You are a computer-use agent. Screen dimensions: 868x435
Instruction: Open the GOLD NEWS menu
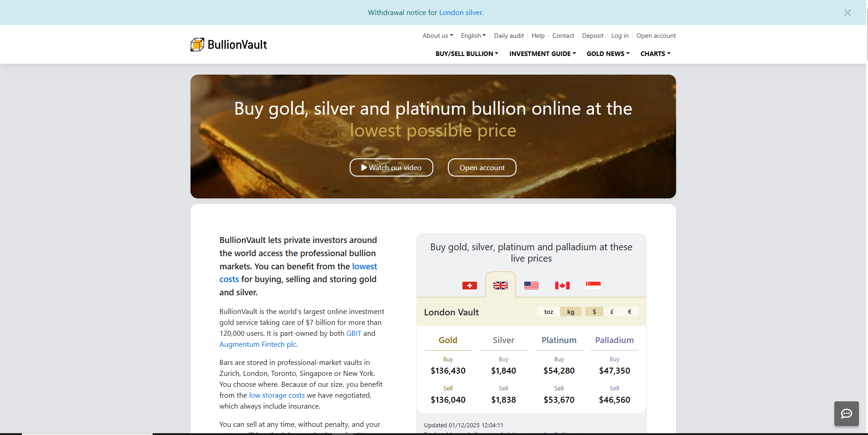[x=608, y=54]
